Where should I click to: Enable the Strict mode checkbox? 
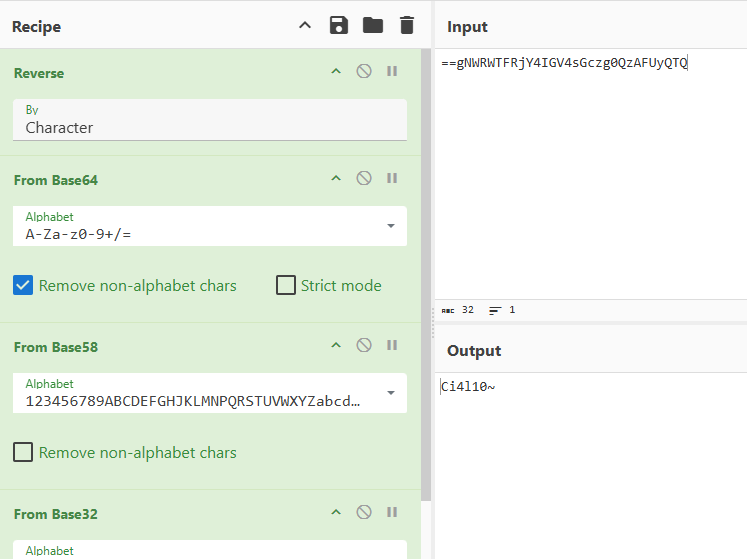[285, 286]
